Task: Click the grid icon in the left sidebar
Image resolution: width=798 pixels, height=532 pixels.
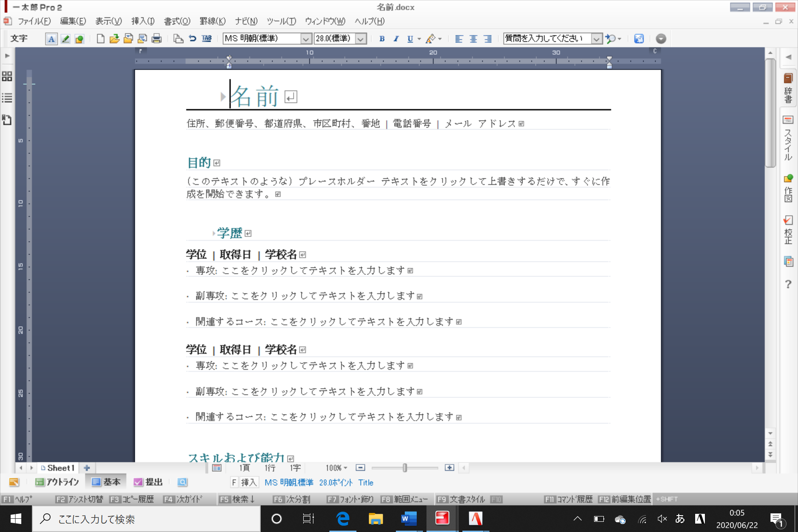Action: 7,76
